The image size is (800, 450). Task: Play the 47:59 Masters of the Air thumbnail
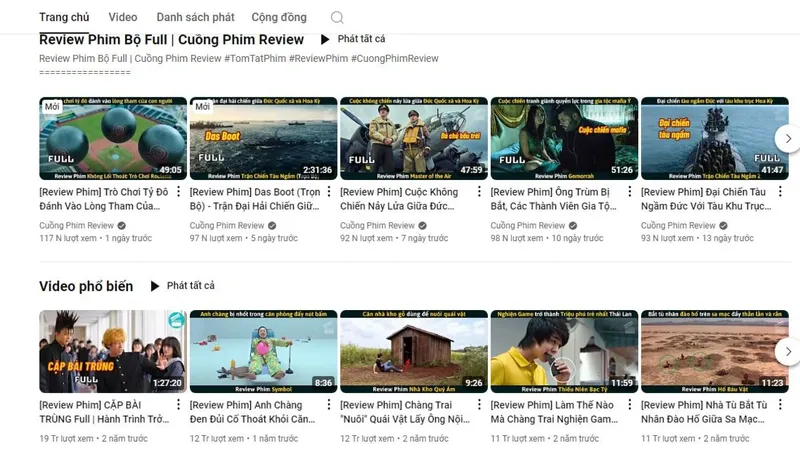coord(414,138)
